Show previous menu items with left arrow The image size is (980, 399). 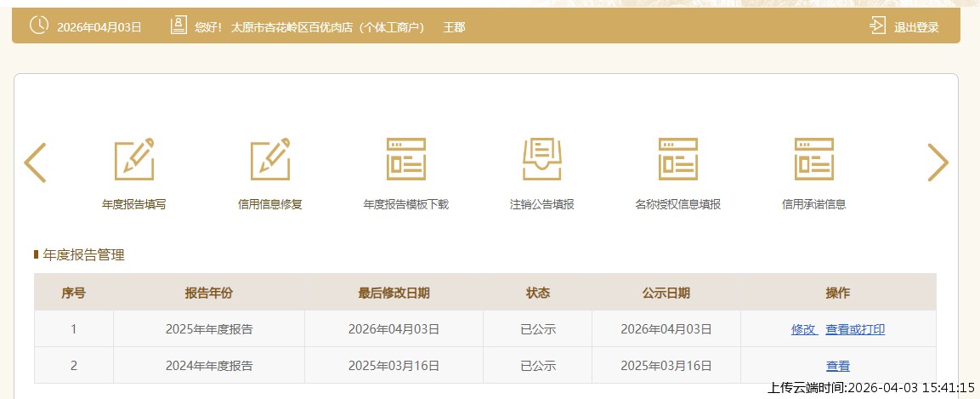point(35,162)
